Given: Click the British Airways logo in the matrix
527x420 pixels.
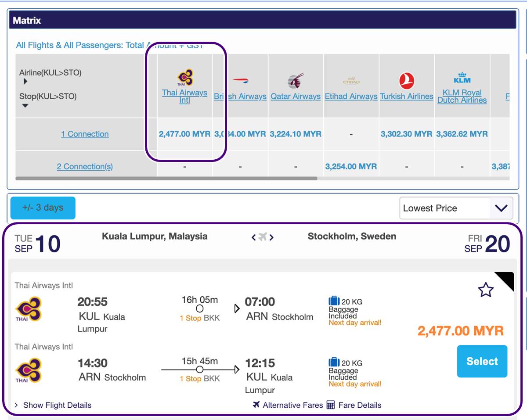Looking at the screenshot, I should tap(240, 81).
